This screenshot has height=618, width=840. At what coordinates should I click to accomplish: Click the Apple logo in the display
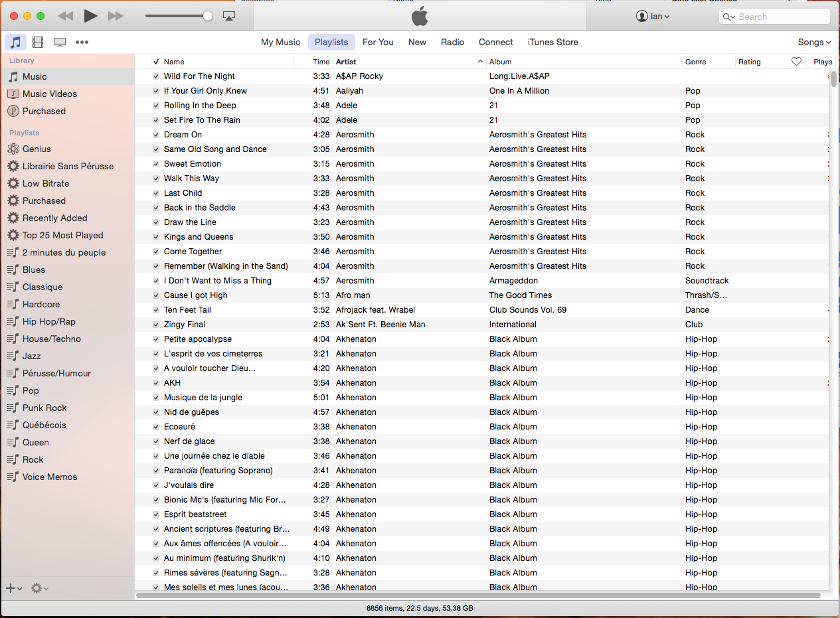click(420, 16)
